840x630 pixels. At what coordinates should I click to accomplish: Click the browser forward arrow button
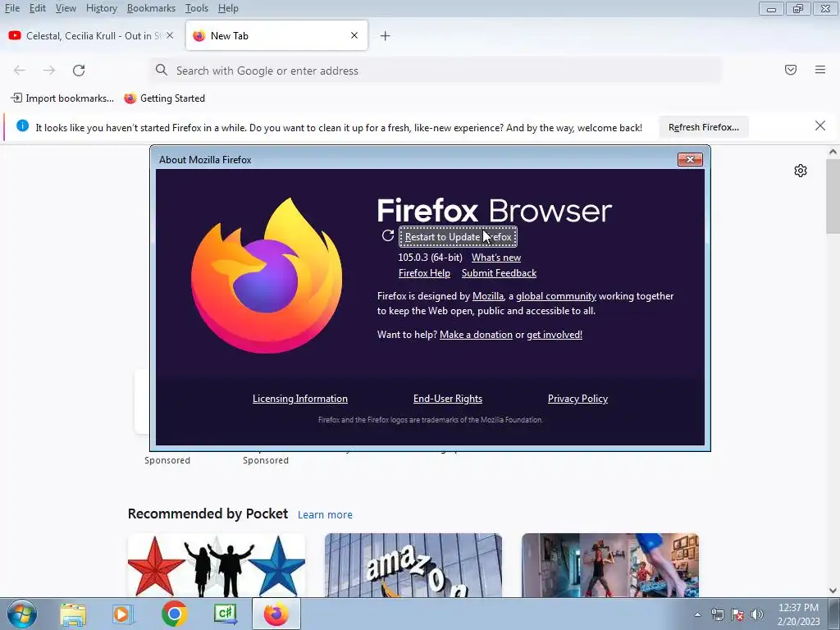(49, 71)
